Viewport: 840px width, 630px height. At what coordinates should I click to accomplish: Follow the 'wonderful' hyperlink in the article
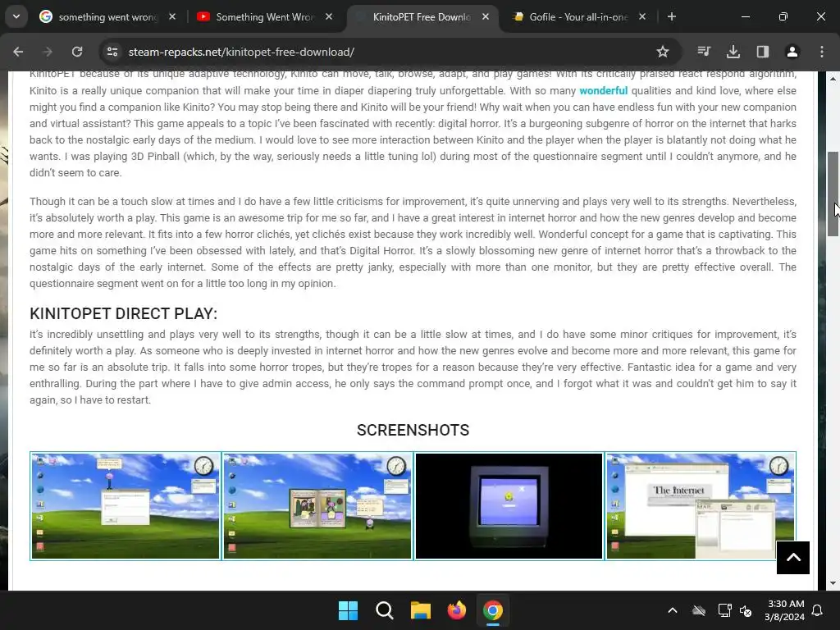click(x=603, y=90)
